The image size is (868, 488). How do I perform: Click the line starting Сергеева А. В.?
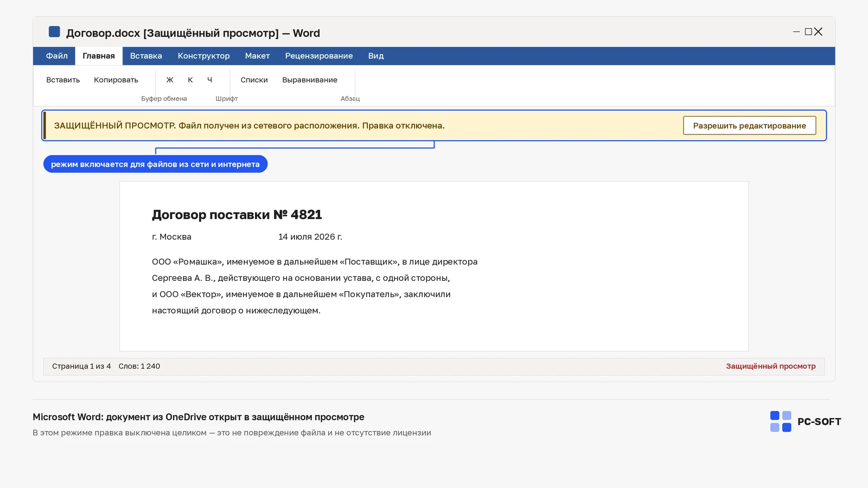pyautogui.click(x=301, y=278)
